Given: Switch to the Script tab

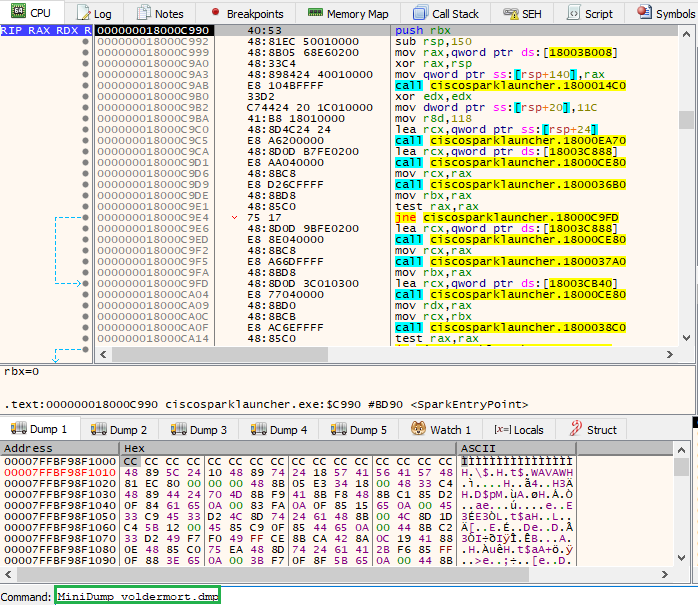Looking at the screenshot, I should [x=589, y=14].
